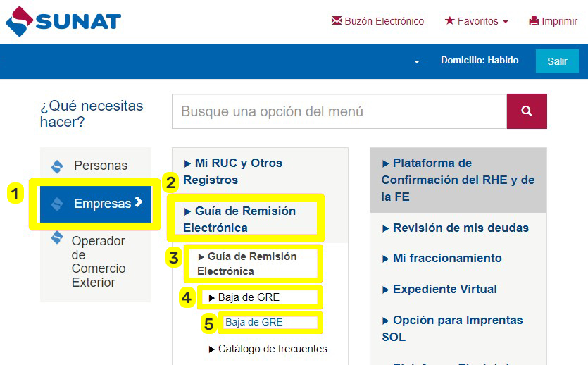Expand Revisión de mis deudas
Screen dimensions: 588x365
[x=455, y=228]
